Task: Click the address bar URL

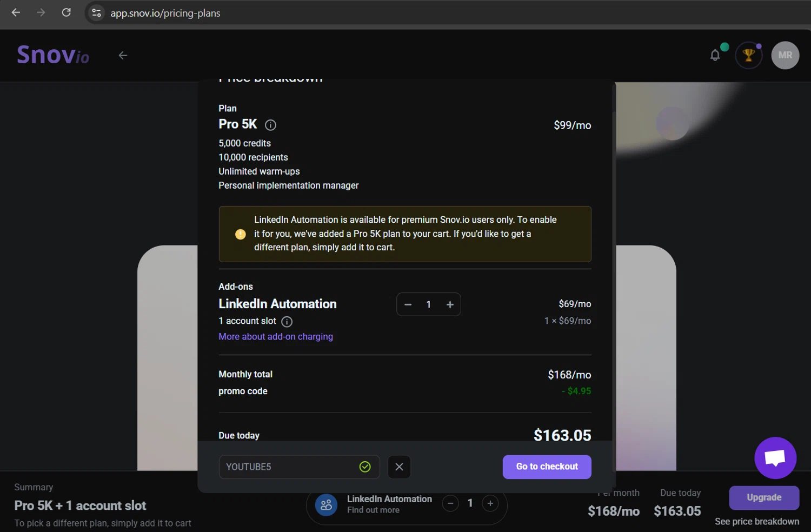Action: pos(165,13)
